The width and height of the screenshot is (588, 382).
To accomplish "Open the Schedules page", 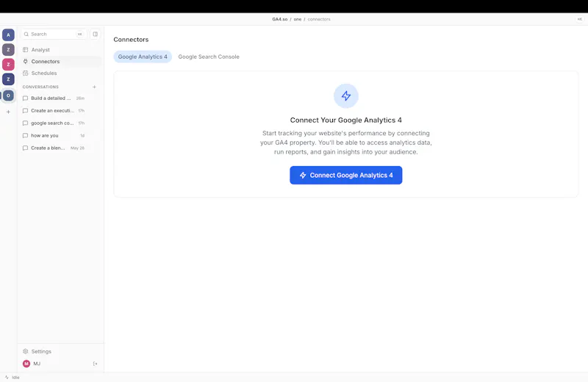I will (60, 73).
